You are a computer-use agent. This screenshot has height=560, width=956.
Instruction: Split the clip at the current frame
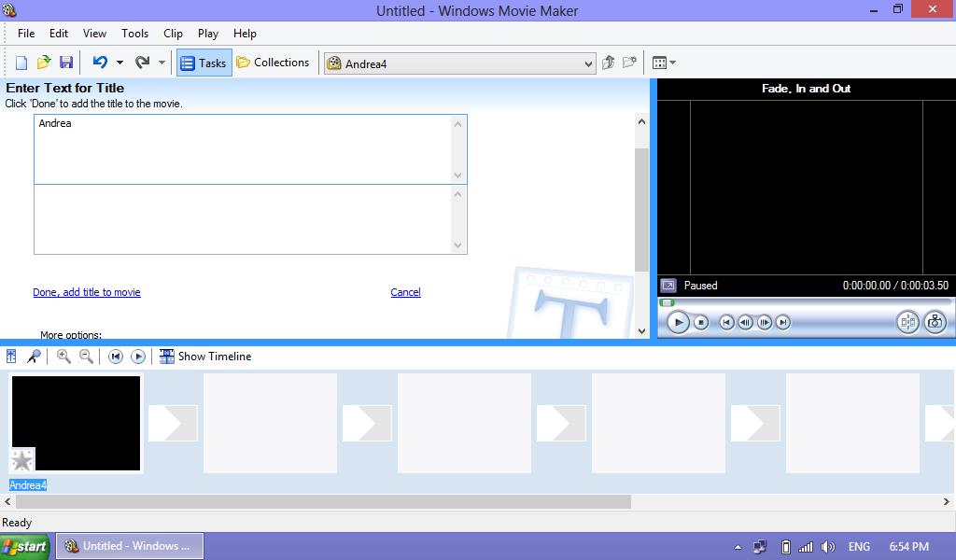pos(907,322)
